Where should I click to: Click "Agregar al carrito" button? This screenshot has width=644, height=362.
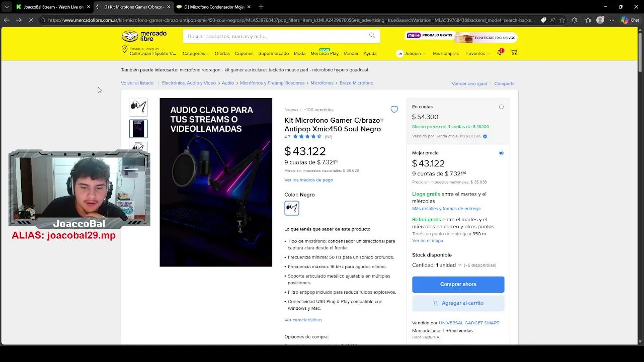tap(458, 303)
